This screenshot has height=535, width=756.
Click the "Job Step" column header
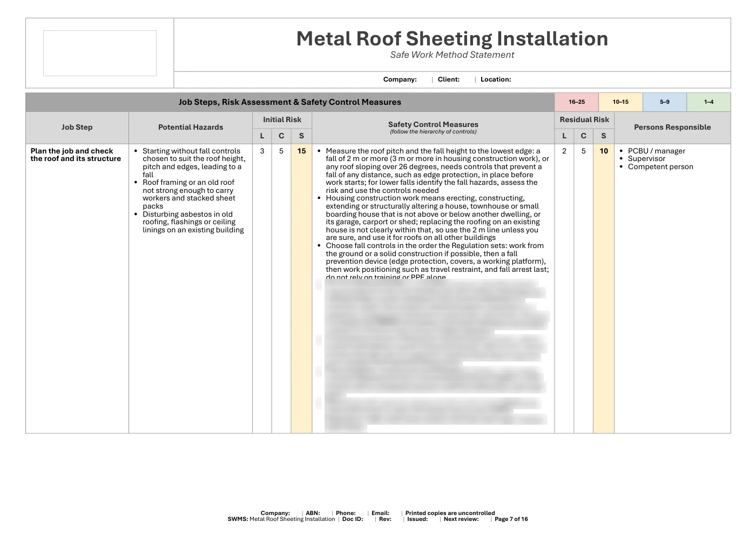point(77,128)
